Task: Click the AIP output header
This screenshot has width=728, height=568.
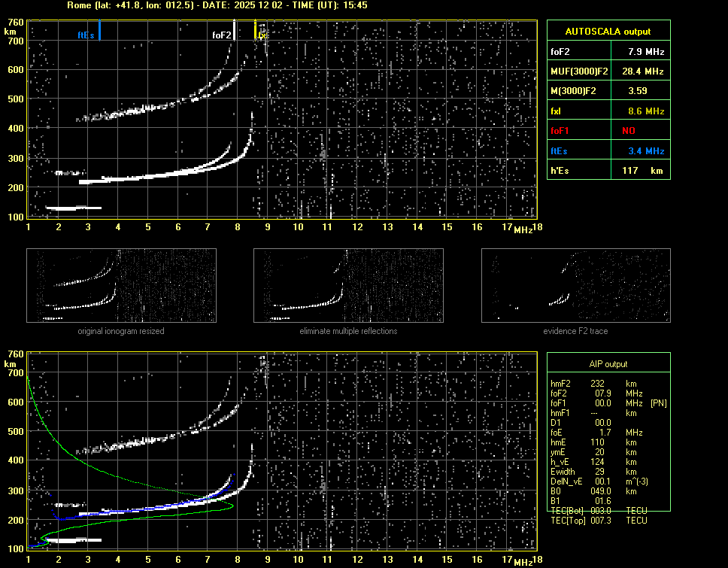Action: tap(608, 364)
